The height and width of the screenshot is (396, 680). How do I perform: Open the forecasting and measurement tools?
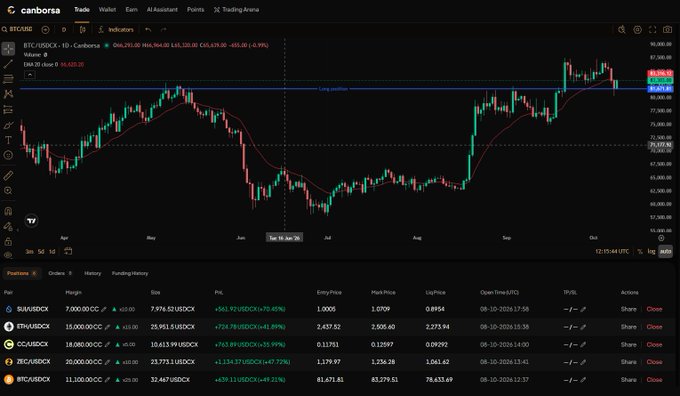pyautogui.click(x=8, y=110)
